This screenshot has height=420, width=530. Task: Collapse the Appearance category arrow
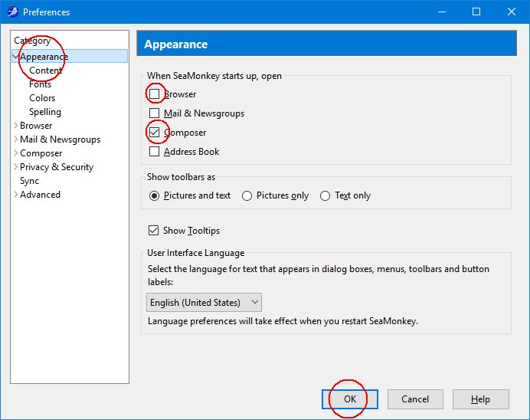15,57
